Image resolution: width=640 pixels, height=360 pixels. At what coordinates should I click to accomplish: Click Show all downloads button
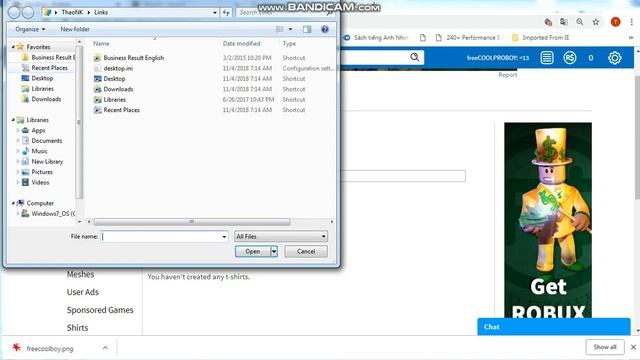click(x=605, y=347)
